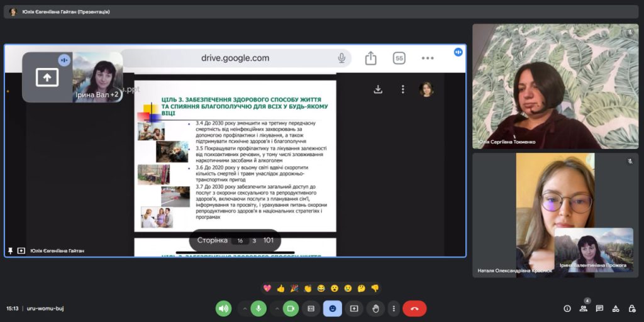Toggle the emoji reactions panel button

(x=332, y=308)
